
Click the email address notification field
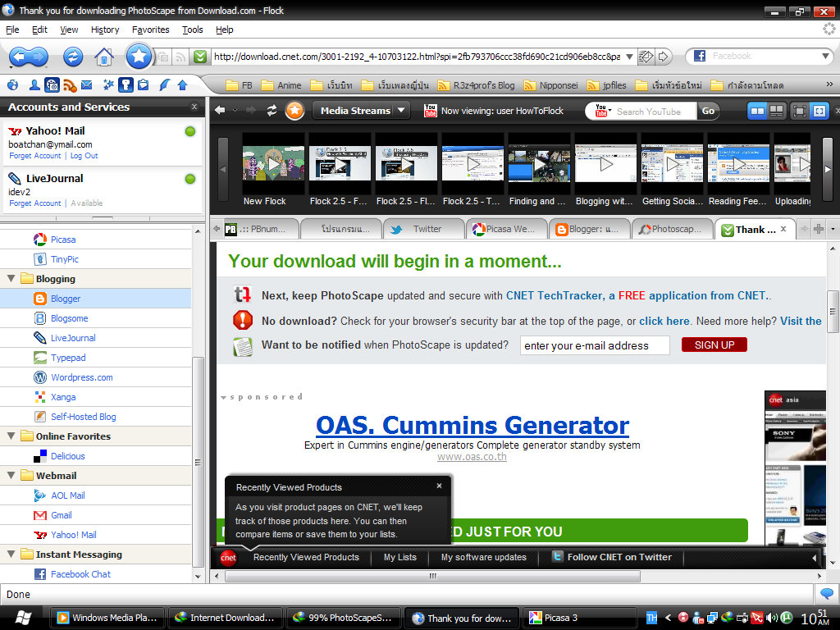pyautogui.click(x=595, y=345)
